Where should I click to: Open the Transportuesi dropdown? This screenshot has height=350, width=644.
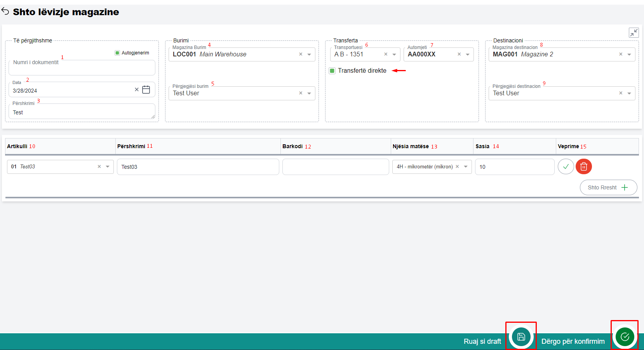pyautogui.click(x=394, y=54)
